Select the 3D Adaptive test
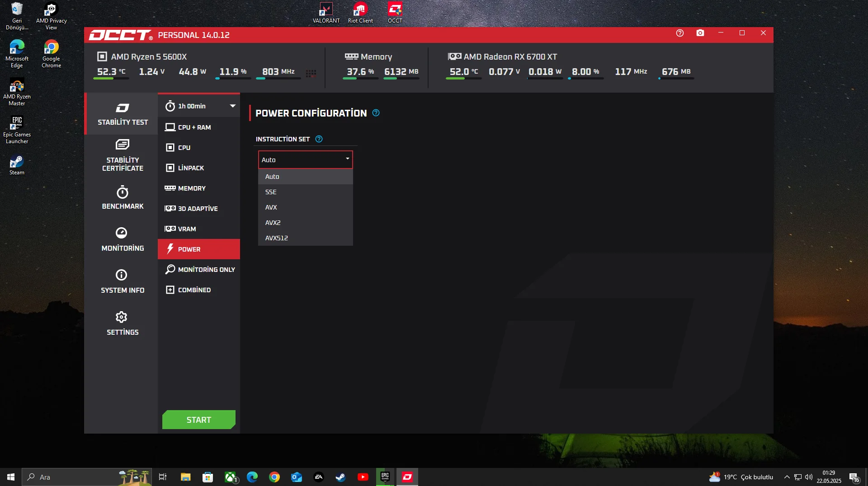The height and width of the screenshot is (486, 868). tap(199, 209)
